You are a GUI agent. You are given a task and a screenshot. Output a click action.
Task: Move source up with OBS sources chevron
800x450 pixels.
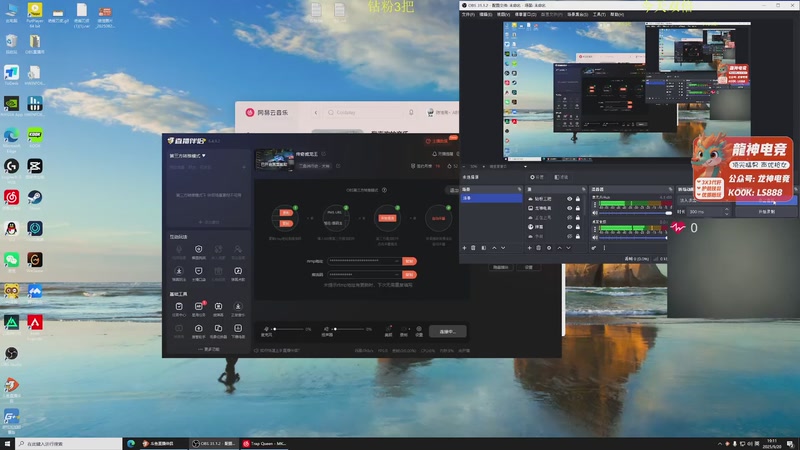[x=559, y=248]
